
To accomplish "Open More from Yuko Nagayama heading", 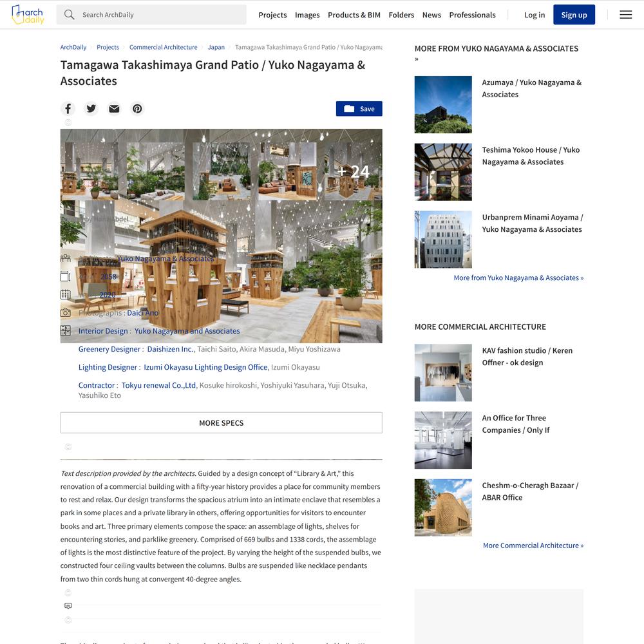I will (x=496, y=53).
